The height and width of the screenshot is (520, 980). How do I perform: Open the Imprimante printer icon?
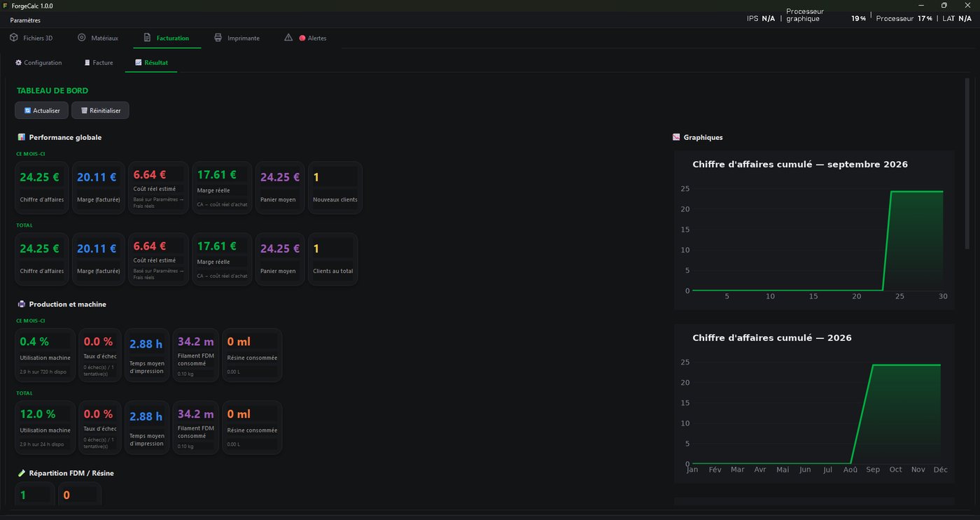click(x=218, y=38)
